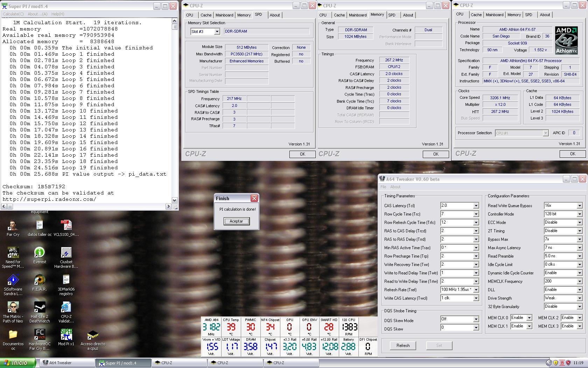Viewport: 588px width, 368px height.
Task: Switch to Super PI taskbar button
Action: pos(124,363)
